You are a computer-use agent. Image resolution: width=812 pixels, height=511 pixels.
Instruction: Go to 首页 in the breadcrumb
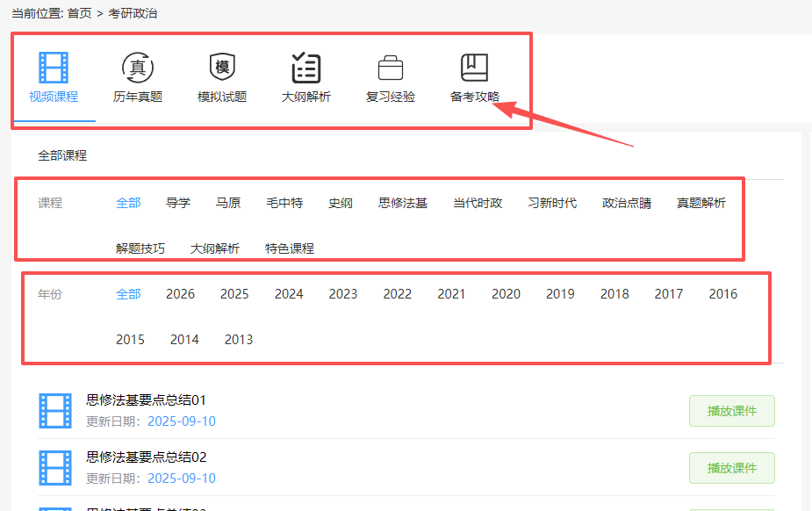pyautogui.click(x=79, y=13)
